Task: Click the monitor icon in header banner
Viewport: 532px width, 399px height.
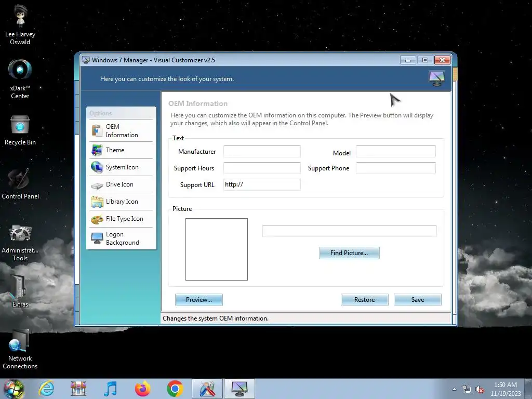Action: pos(436,78)
